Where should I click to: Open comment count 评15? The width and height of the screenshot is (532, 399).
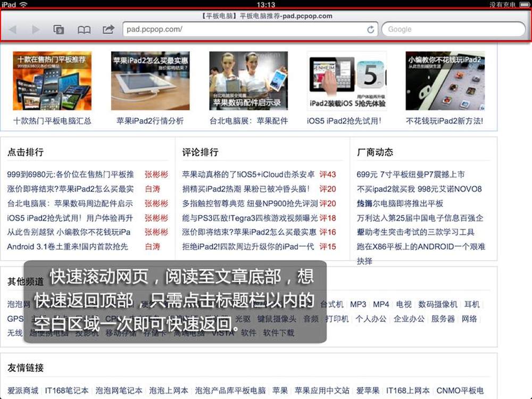[327, 247]
